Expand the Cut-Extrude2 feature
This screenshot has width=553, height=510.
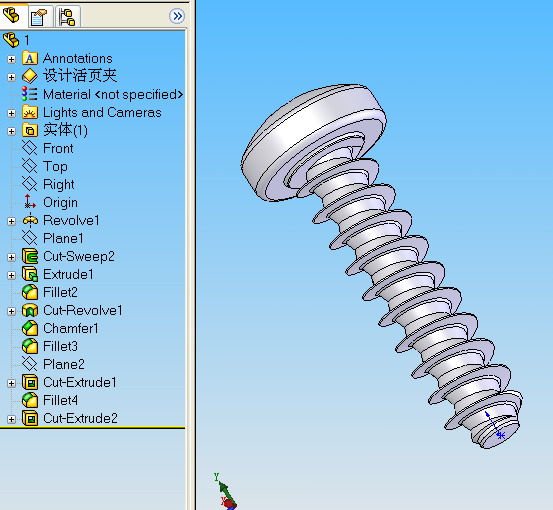[11, 419]
